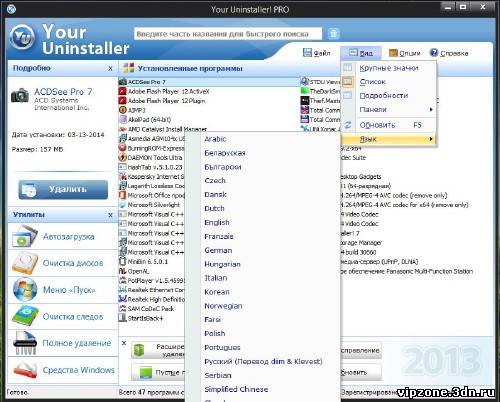Close the bottom action toolbar
The width and height of the screenshot is (500, 402).
pyautogui.click(x=124, y=343)
